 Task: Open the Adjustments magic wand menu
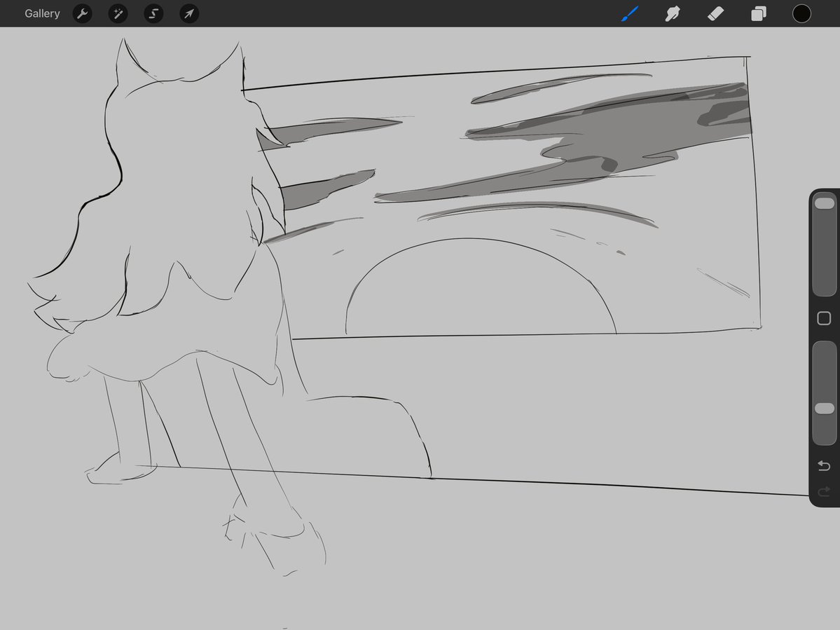pyautogui.click(x=118, y=13)
